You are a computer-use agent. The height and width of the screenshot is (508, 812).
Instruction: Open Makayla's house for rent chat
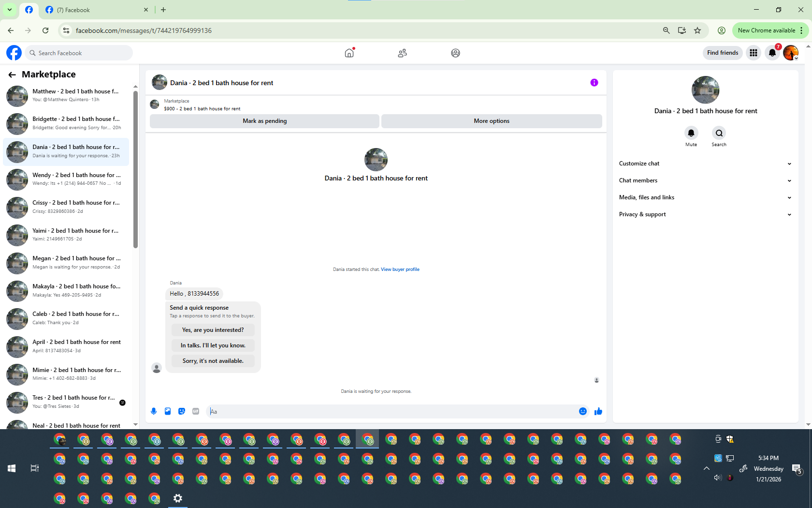pos(66,291)
